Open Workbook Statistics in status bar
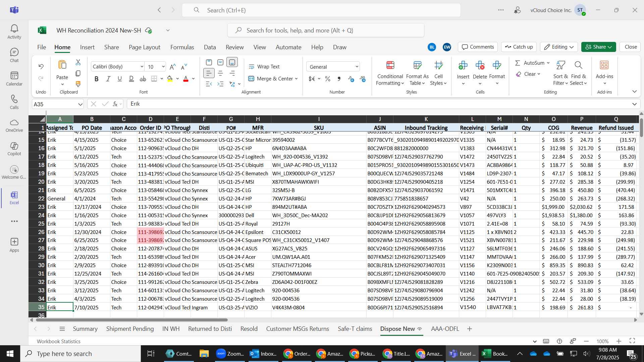Viewport: 644px width, 362px height. (x=59, y=341)
